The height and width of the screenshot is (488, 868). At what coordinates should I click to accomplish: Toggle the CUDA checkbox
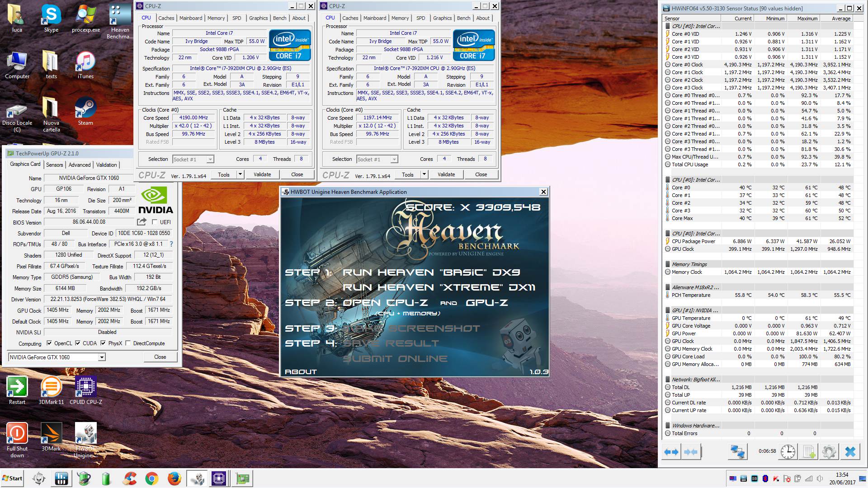(x=78, y=343)
